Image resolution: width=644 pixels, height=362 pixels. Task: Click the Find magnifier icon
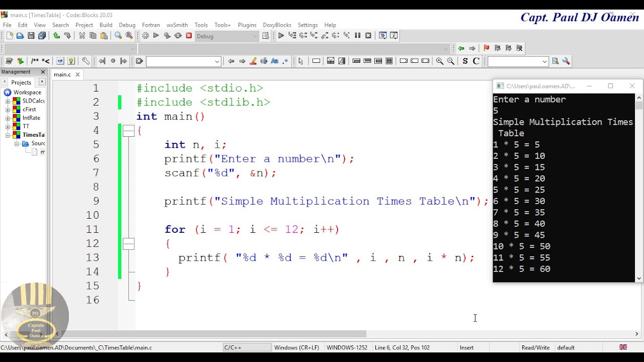point(118,36)
